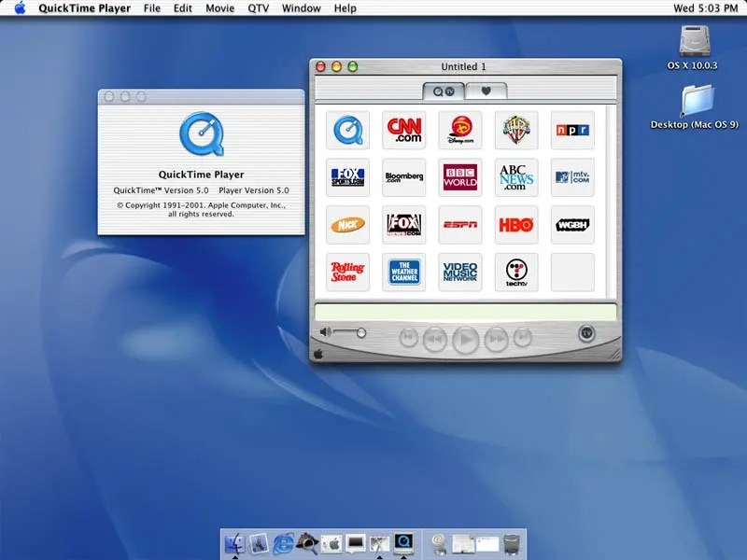Open the QTV menu
This screenshot has height=560, width=747.
point(259,8)
